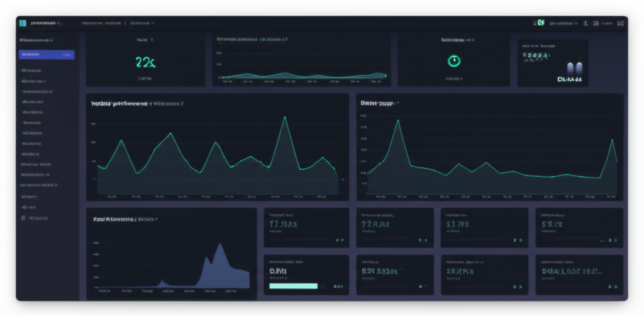Viewport: 644px width, 316px height.
Task: Select the first sidebar item below the highlighted one
Action: point(31,71)
